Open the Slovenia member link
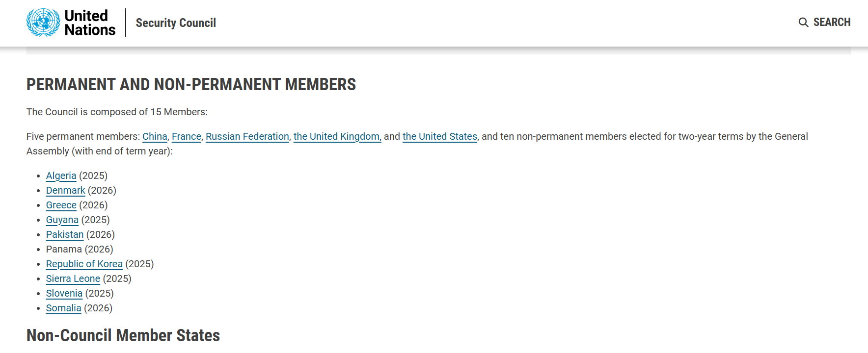The height and width of the screenshot is (353, 868). point(64,293)
